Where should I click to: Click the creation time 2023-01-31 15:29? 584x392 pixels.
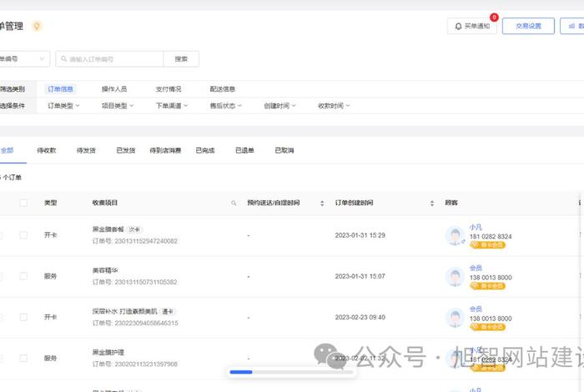[x=360, y=235]
